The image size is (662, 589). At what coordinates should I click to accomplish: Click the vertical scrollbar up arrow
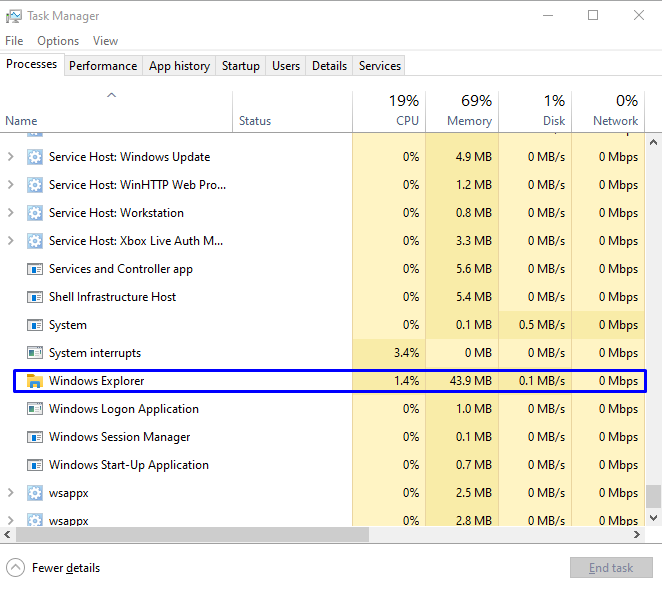point(653,142)
